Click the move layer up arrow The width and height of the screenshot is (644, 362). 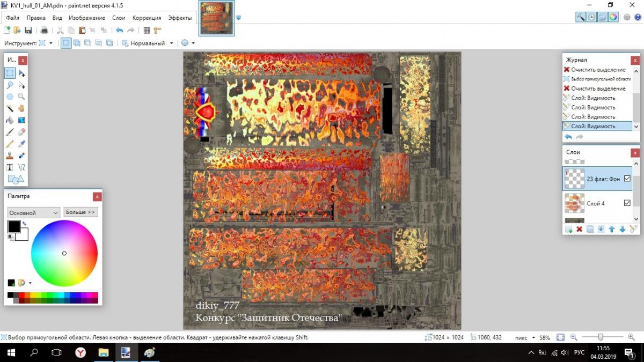[x=612, y=229]
